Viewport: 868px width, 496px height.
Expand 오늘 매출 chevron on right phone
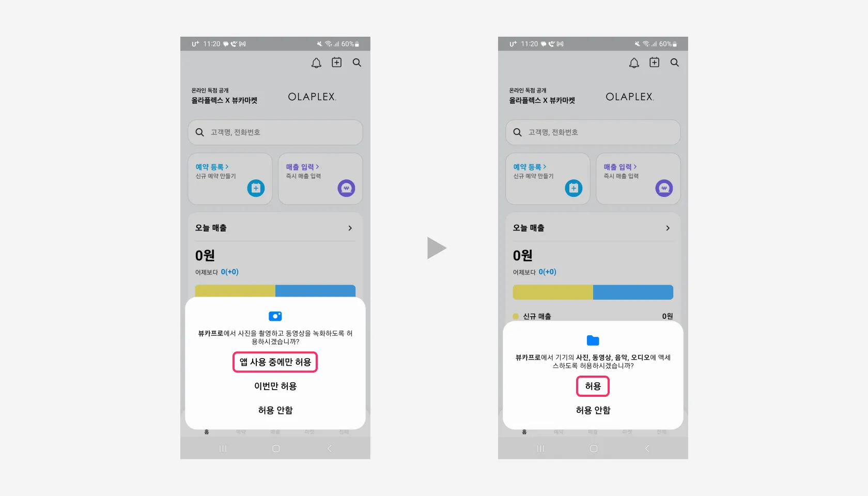tap(668, 228)
